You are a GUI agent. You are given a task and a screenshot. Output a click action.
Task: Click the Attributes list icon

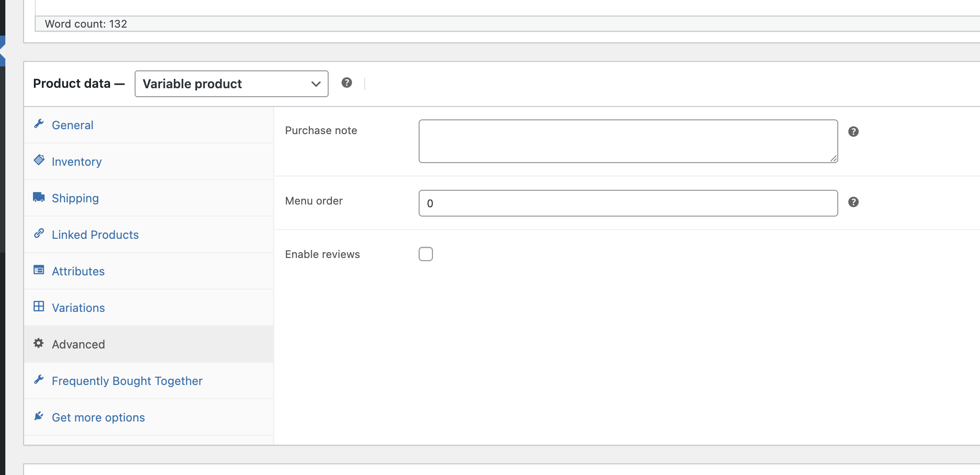click(39, 270)
